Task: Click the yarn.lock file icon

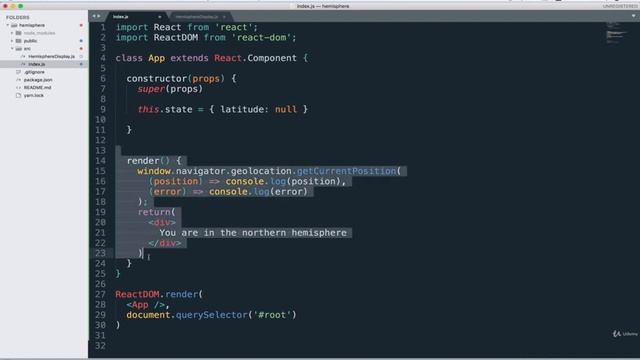Action: click(x=18, y=95)
